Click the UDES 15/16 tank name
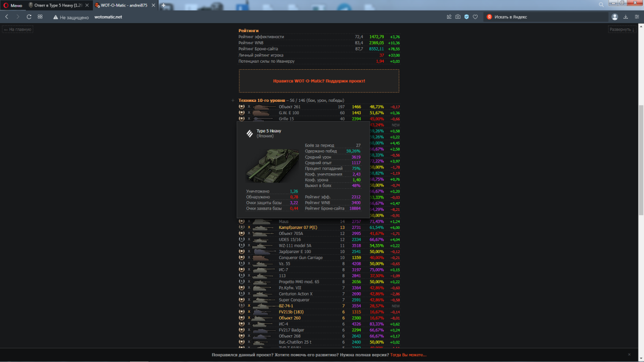The height and width of the screenshot is (362, 644). tap(289, 240)
